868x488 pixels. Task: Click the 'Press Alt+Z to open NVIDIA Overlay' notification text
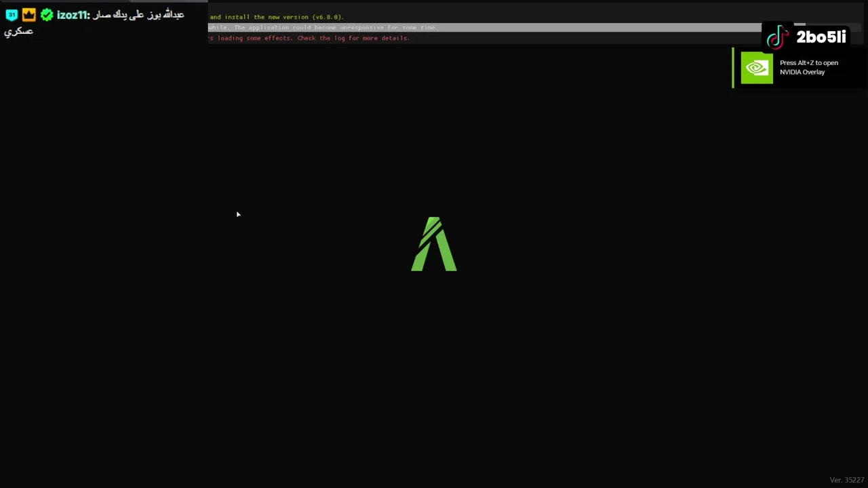(x=809, y=67)
